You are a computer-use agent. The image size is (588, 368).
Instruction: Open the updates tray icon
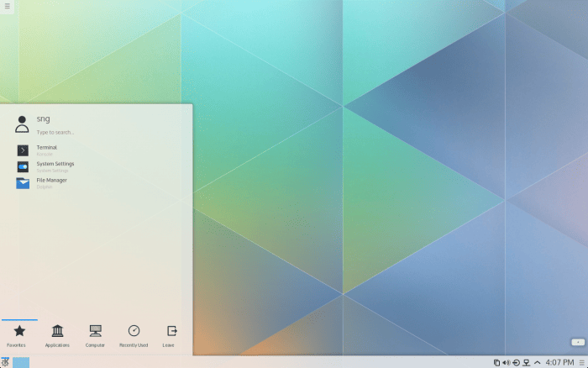(x=516, y=362)
